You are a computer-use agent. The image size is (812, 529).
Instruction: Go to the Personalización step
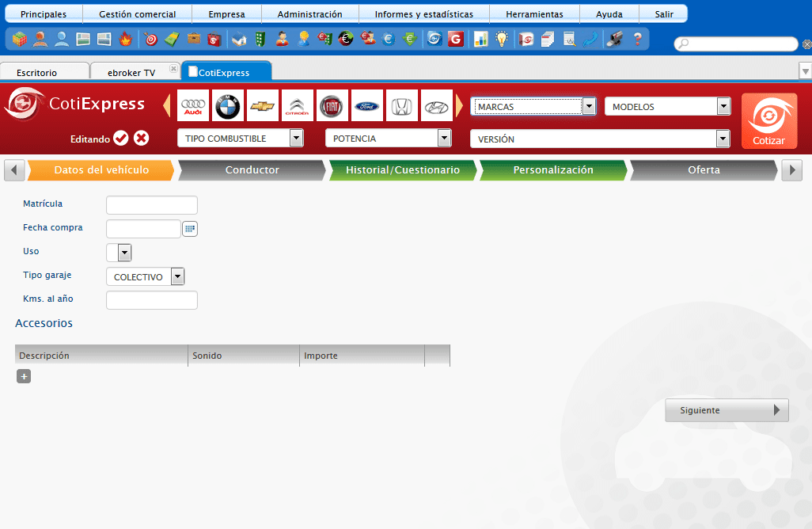click(553, 170)
